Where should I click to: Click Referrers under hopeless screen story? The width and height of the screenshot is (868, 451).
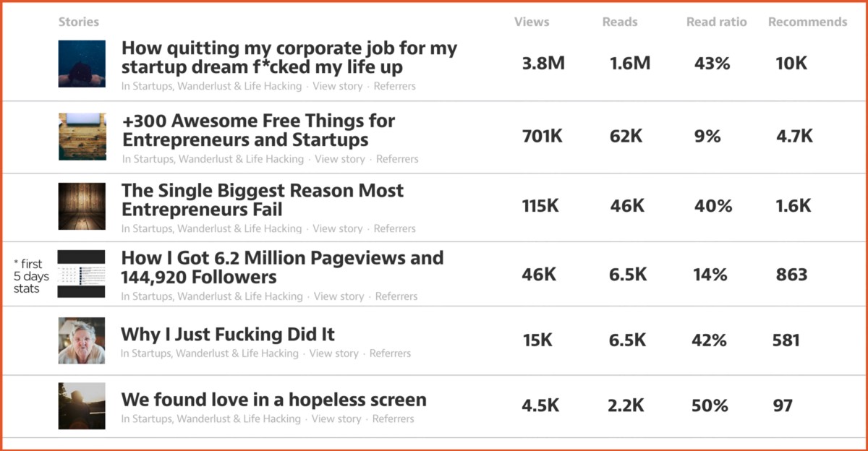[x=393, y=418]
